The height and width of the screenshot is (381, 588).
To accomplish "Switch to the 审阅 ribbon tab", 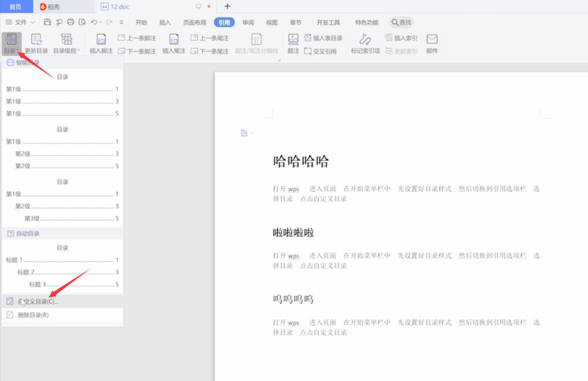I will pyautogui.click(x=248, y=23).
